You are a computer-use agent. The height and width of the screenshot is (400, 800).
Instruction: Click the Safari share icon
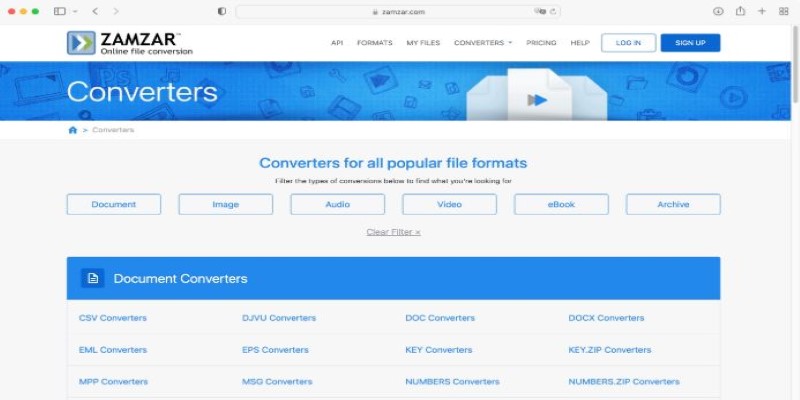(x=740, y=11)
